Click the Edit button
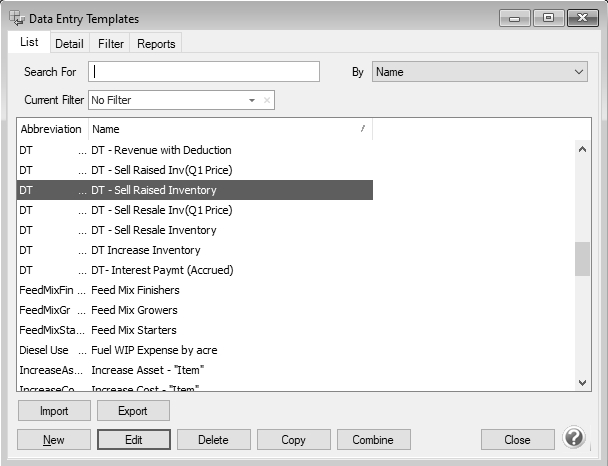Image resolution: width=608 pixels, height=466 pixels. tap(133, 440)
